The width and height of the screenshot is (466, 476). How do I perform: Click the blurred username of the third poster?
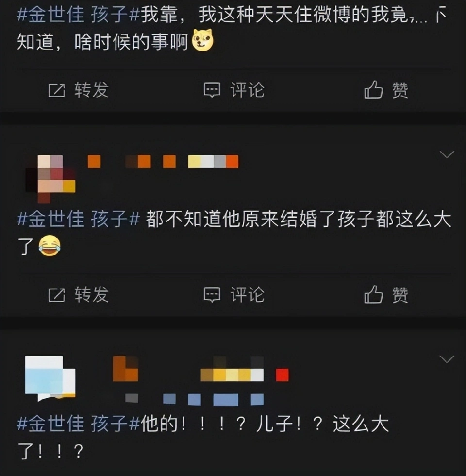tap(200, 381)
